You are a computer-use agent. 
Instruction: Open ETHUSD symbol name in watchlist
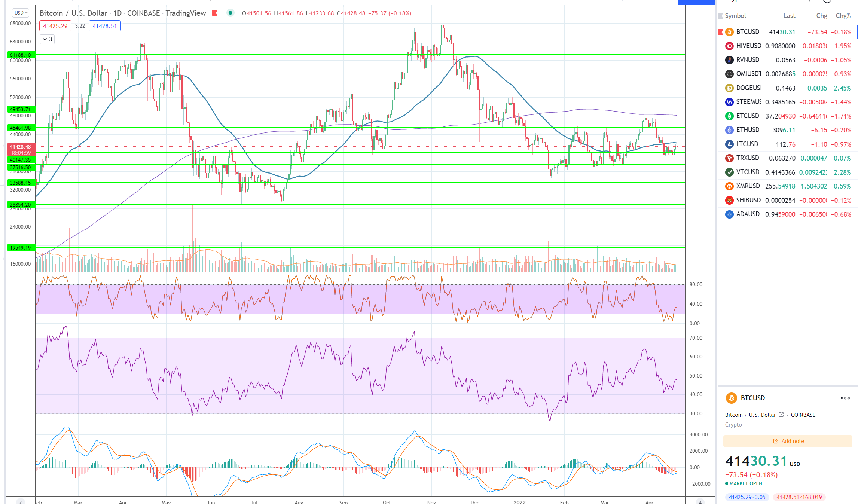click(x=748, y=130)
